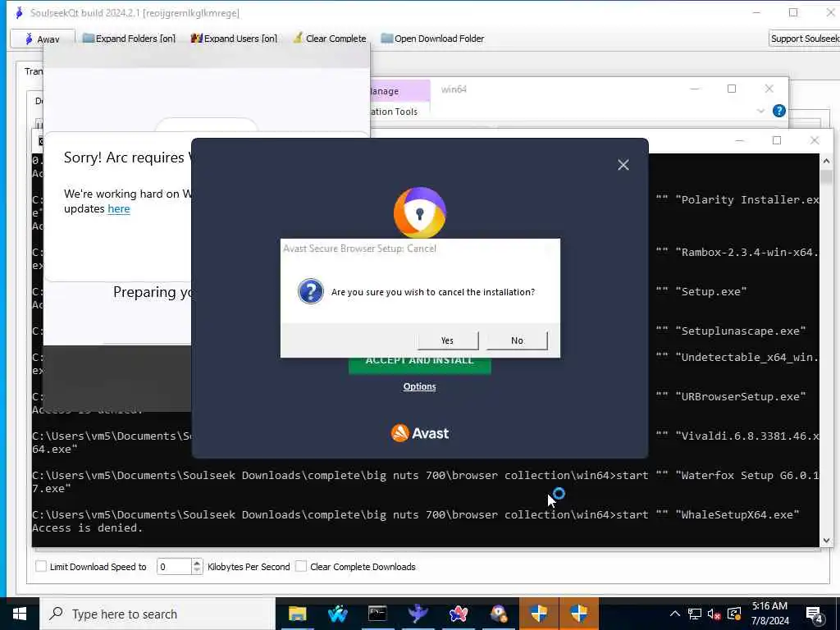Click the command prompt scrollbar thumb
This screenshot has height=630, width=840.
(x=826, y=177)
